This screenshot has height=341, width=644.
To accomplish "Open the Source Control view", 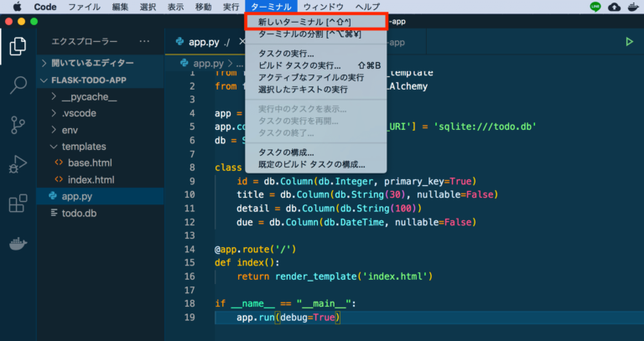I will pos(18,125).
